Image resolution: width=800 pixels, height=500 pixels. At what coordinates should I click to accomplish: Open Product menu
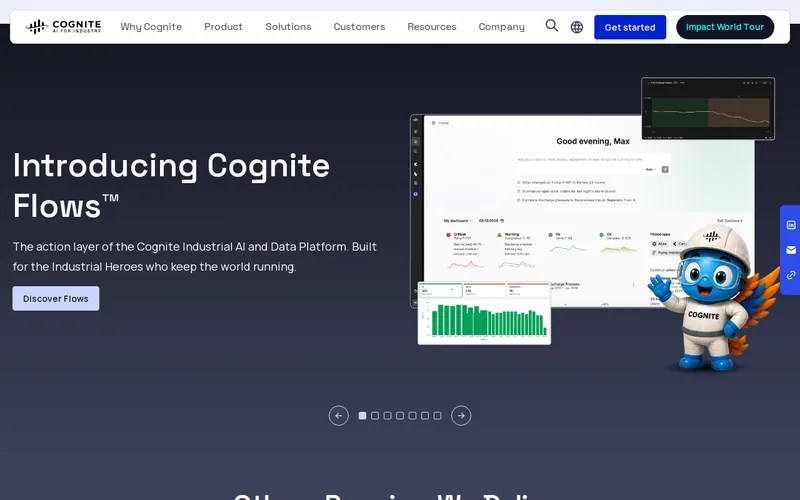[223, 27]
